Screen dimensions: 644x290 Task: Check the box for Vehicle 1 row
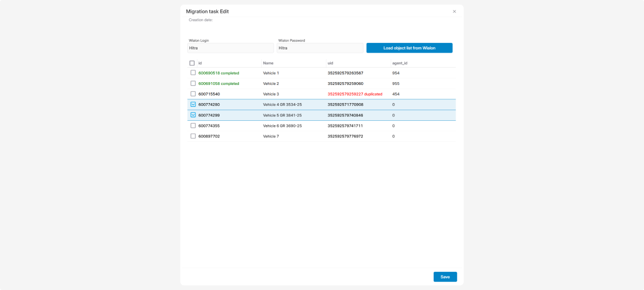(x=193, y=73)
